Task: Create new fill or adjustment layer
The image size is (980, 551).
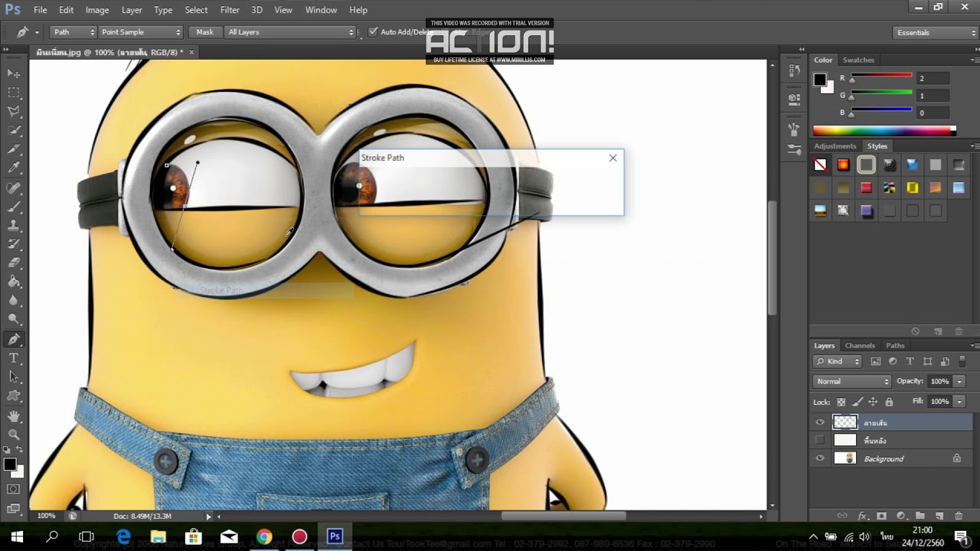Action: pos(900,517)
